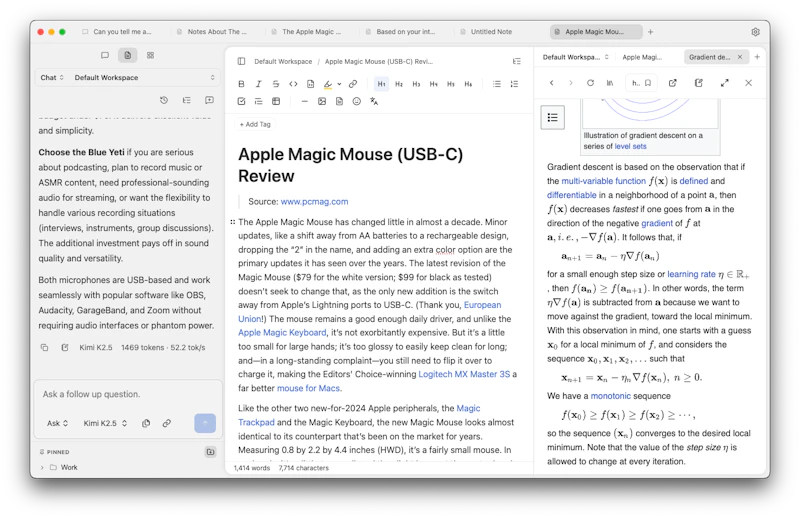Insert a file attachment into note
The width and height of the screenshot is (800, 518).
339,101
